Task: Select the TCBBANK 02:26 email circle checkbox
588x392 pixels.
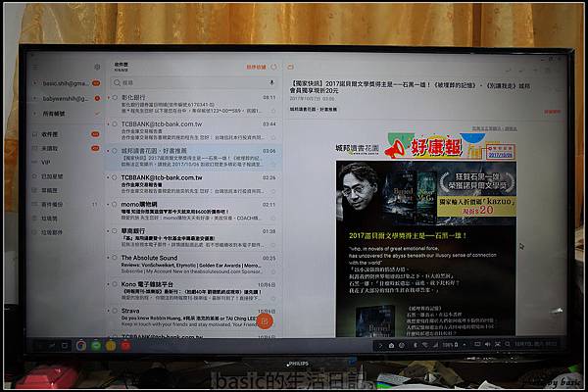Action: point(115,177)
